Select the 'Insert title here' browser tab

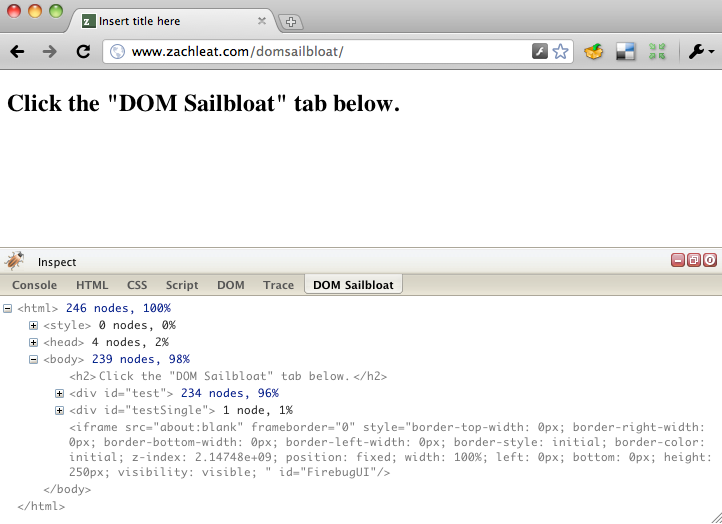pos(173,21)
